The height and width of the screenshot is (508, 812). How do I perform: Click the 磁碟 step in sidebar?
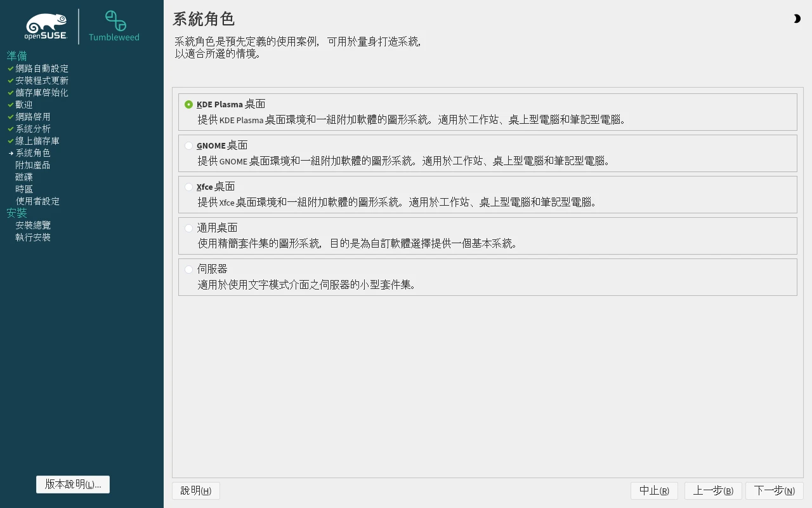click(x=24, y=177)
